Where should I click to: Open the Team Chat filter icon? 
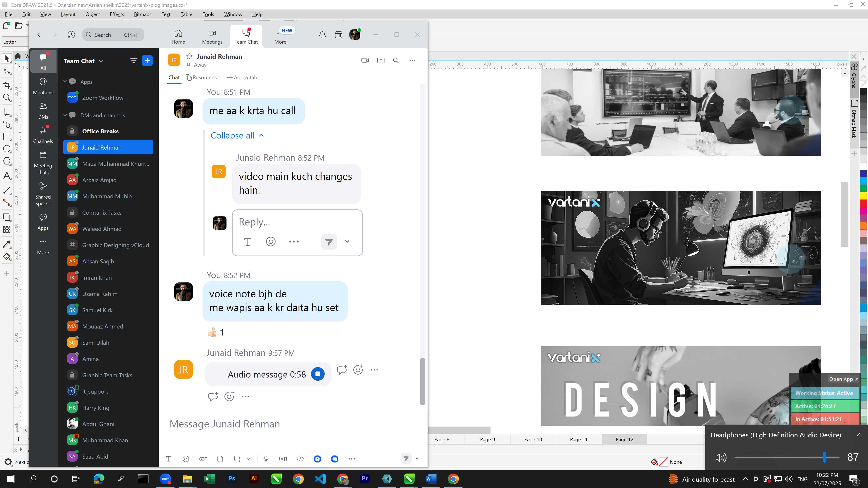pos(133,61)
